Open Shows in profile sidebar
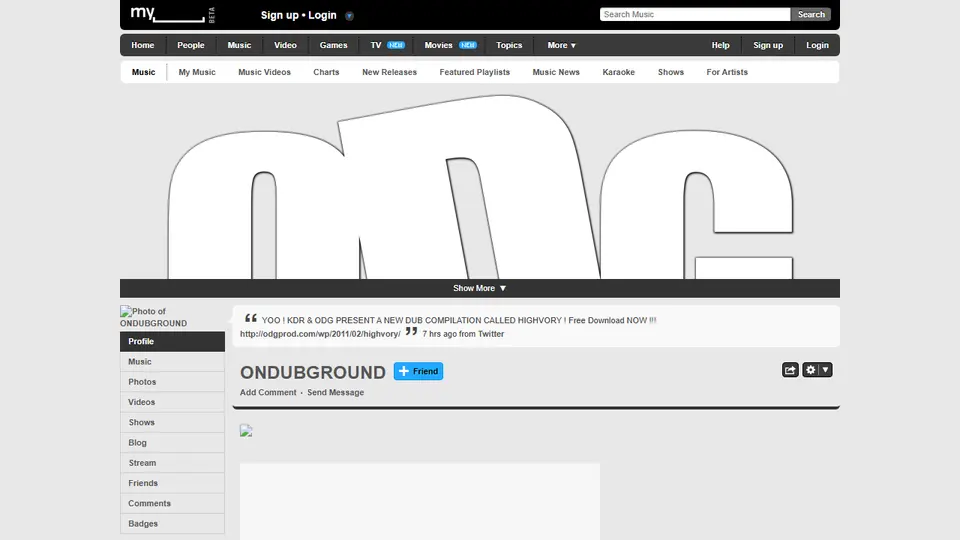Screen dimensions: 960x540 tap(172, 422)
